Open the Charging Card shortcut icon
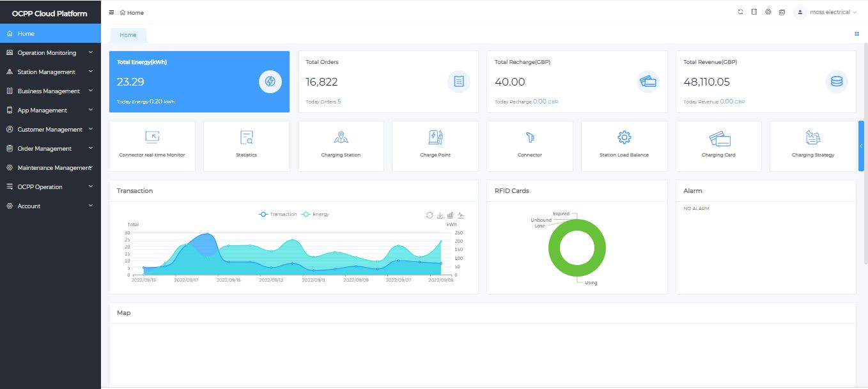868x389 pixels. click(x=718, y=138)
